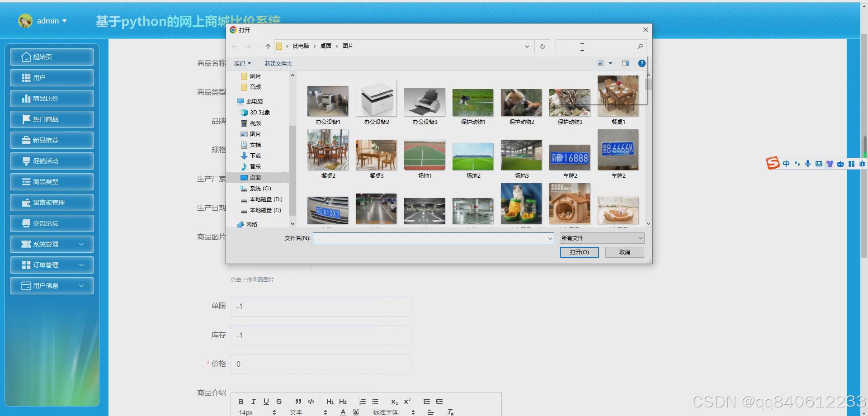Apply strikethrough in the description editor
The height and width of the screenshot is (416, 868).
(279, 402)
